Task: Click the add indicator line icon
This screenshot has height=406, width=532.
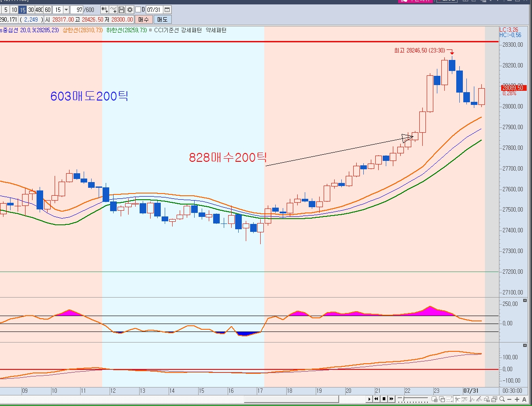Action: pos(113,9)
